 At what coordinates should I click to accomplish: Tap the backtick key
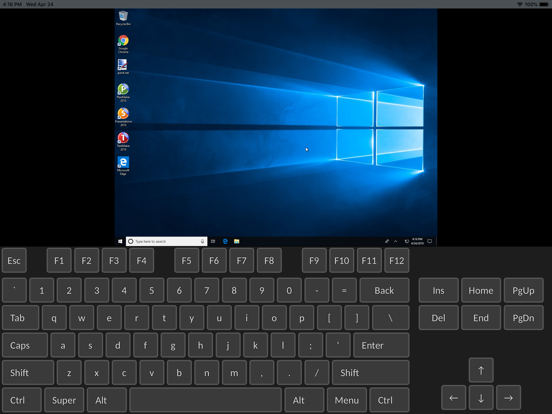tap(14, 290)
